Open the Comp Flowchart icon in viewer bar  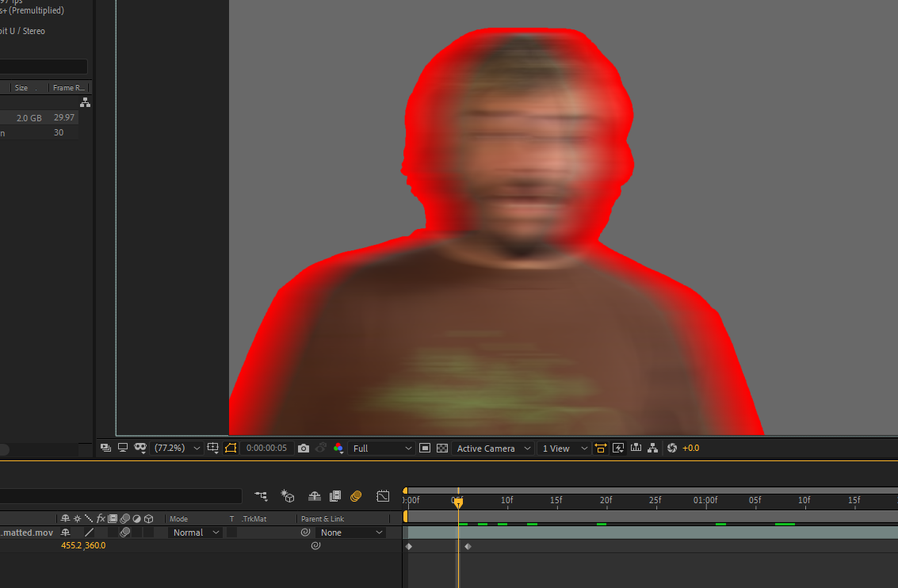[652, 449]
